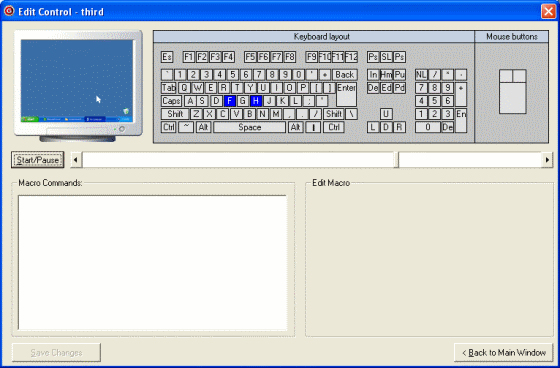Click the left Shift key next to Z
The width and height of the screenshot is (560, 368).
tap(175, 114)
